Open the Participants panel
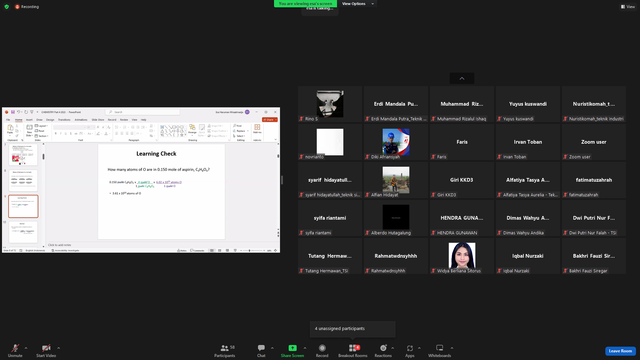 224,350
